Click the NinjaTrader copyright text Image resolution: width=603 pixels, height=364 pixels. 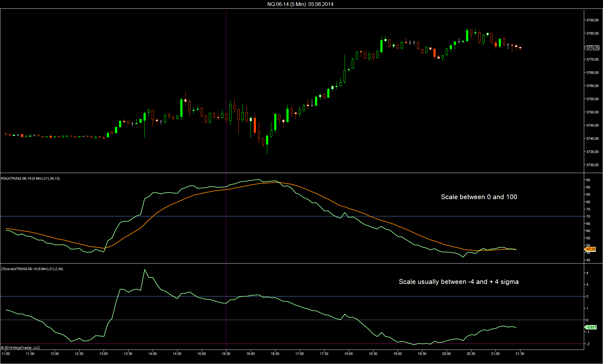pos(20,348)
